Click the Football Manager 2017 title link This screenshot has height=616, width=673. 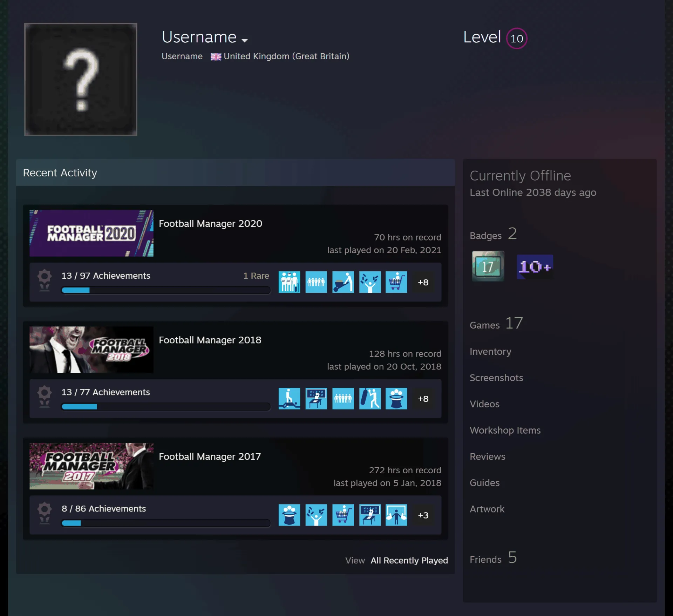210,456
